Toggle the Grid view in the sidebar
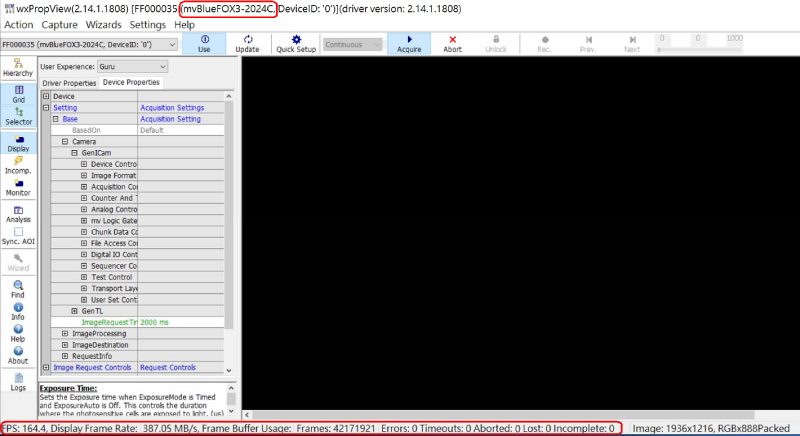The height and width of the screenshot is (436, 800). 18,93
